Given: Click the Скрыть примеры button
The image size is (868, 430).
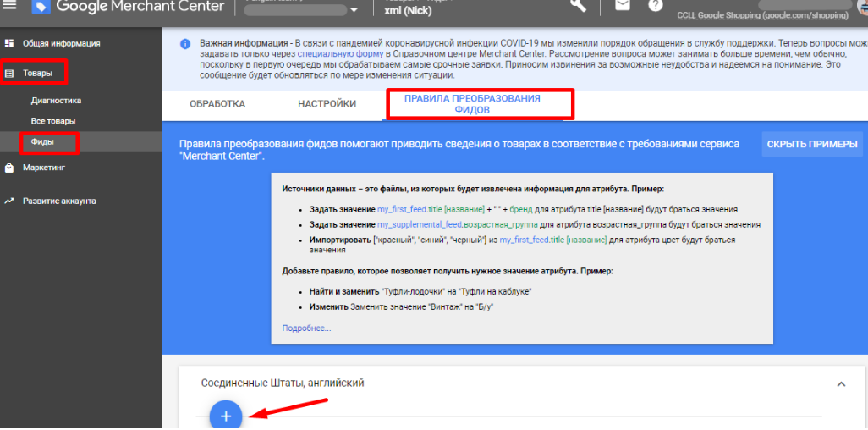Looking at the screenshot, I should pos(812,144).
